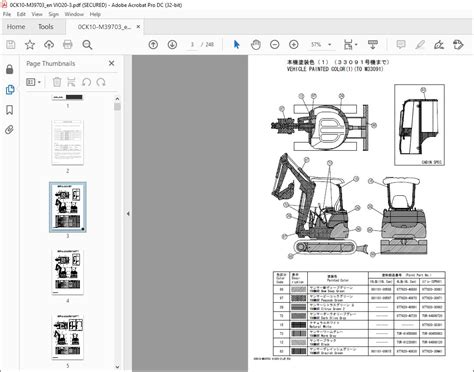The height and width of the screenshot is (372, 474).
Task: Go to previous page arrow
Action: pyautogui.click(x=153, y=44)
